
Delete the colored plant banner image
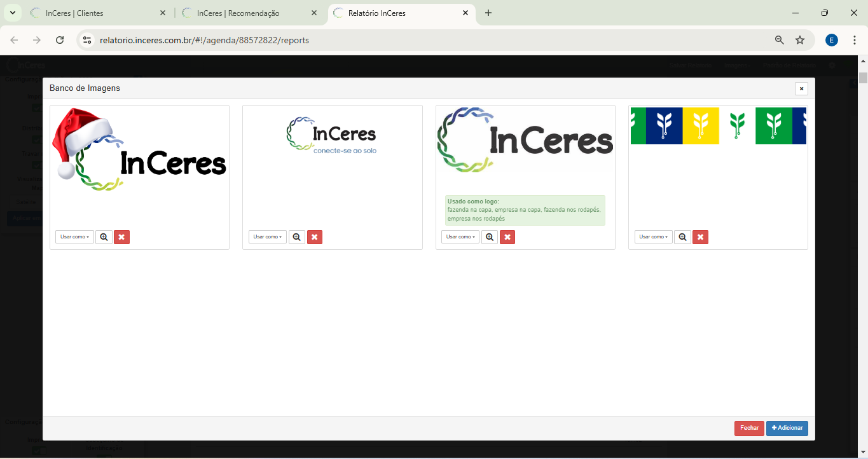[700, 237]
